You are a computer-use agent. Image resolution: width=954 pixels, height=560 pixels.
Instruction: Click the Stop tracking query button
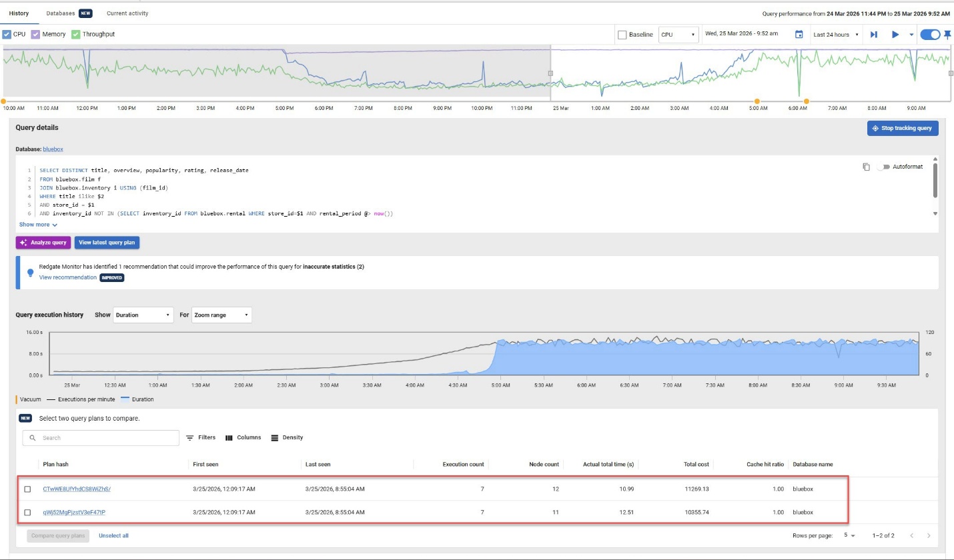[903, 128]
